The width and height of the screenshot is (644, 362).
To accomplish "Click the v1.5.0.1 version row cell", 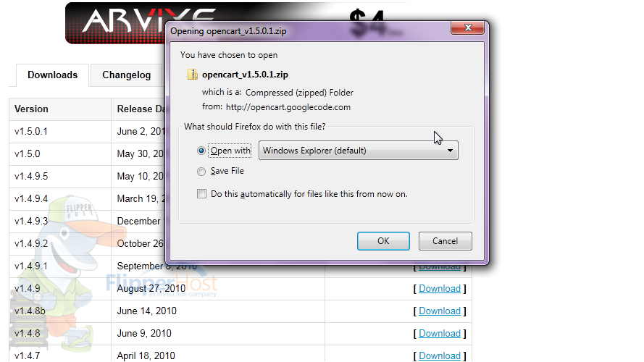I will (x=60, y=132).
